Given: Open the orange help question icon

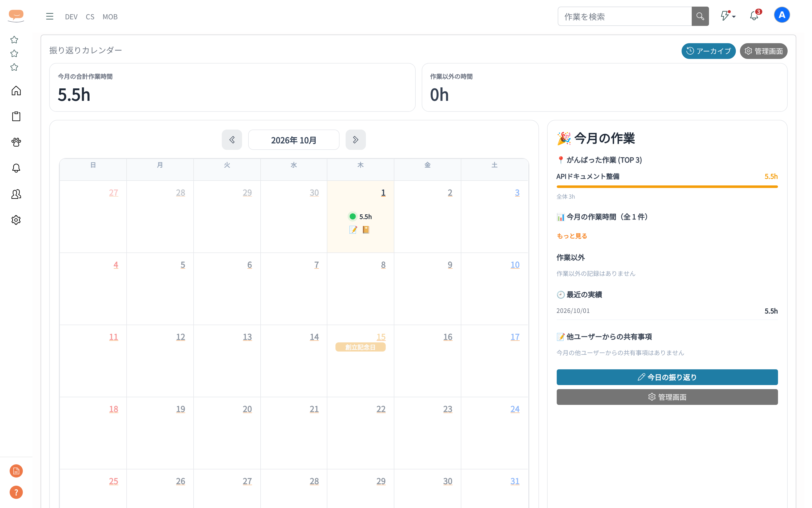Looking at the screenshot, I should point(16,493).
